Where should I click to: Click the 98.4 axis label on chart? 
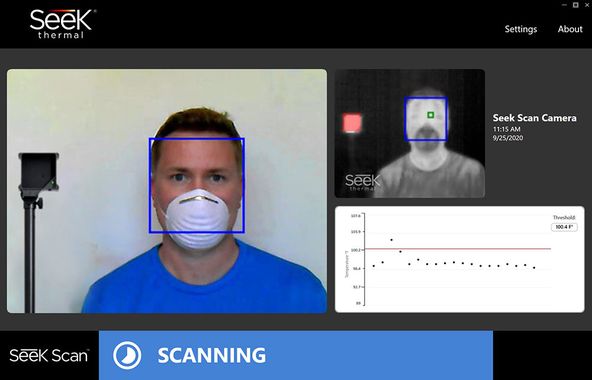356,268
